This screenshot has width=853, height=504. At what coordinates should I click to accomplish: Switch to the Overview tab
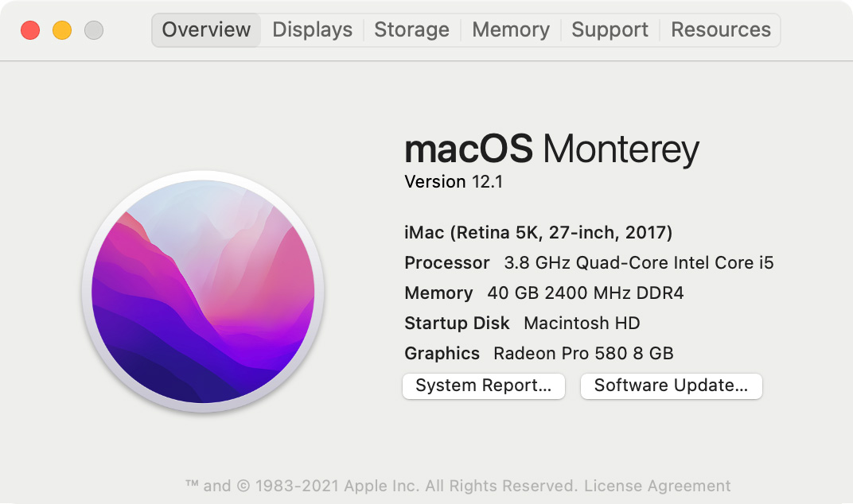[206, 30]
